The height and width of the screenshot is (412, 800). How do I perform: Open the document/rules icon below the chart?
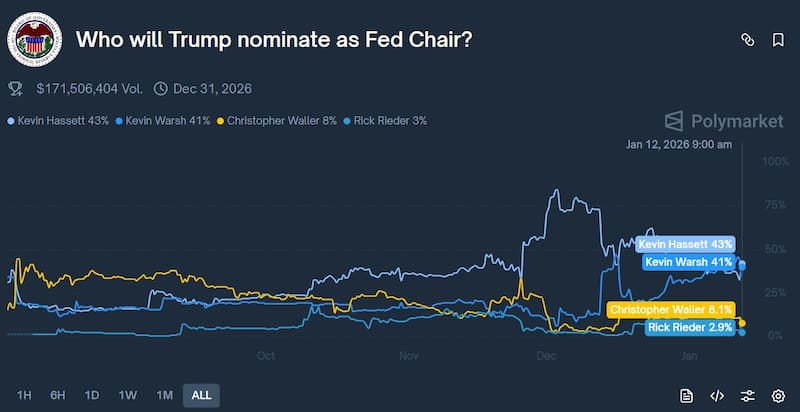point(686,395)
